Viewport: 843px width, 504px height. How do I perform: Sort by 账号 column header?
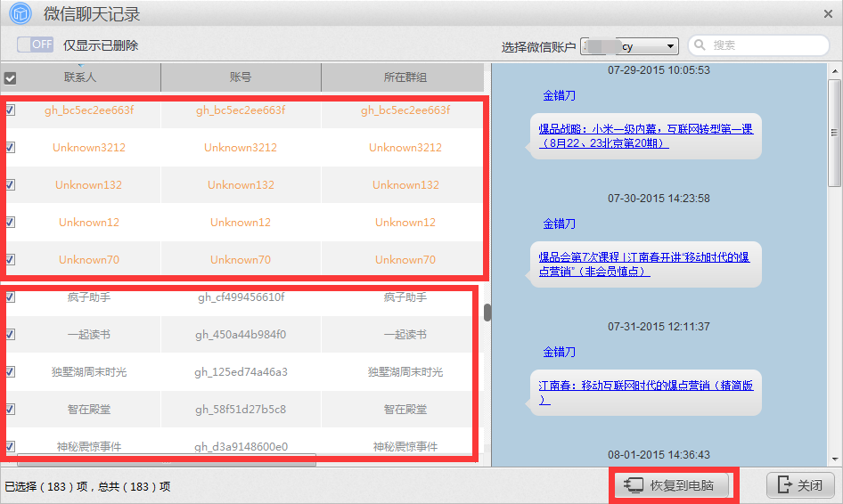click(241, 77)
